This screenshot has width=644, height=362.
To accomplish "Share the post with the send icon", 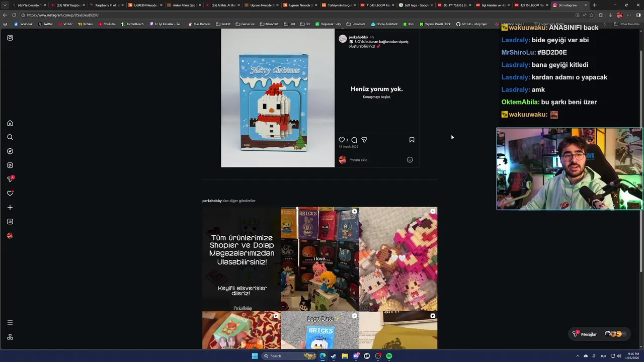I will coord(364,140).
